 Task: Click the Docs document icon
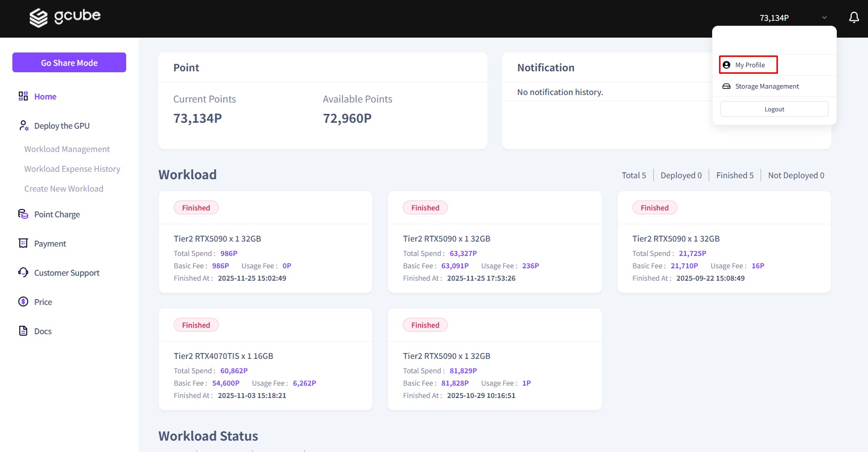point(23,331)
